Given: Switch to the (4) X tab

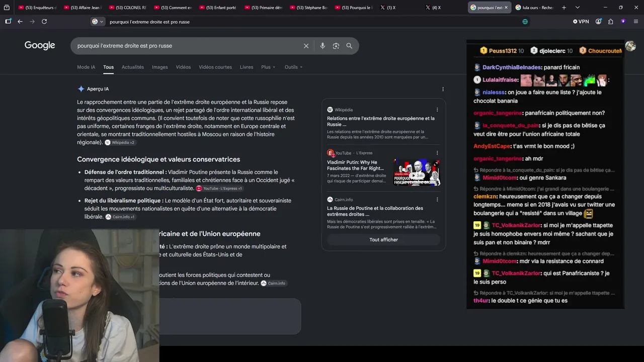Looking at the screenshot, I should click(445, 8).
